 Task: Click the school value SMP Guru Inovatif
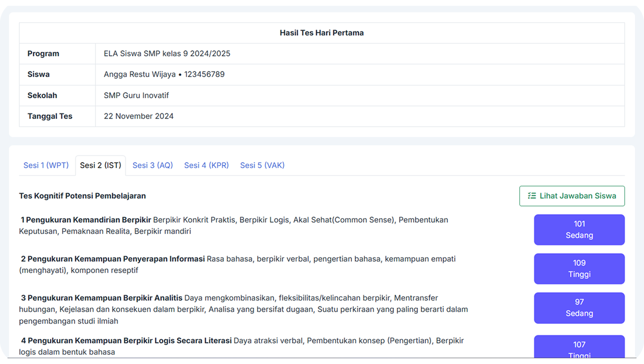[136, 95]
